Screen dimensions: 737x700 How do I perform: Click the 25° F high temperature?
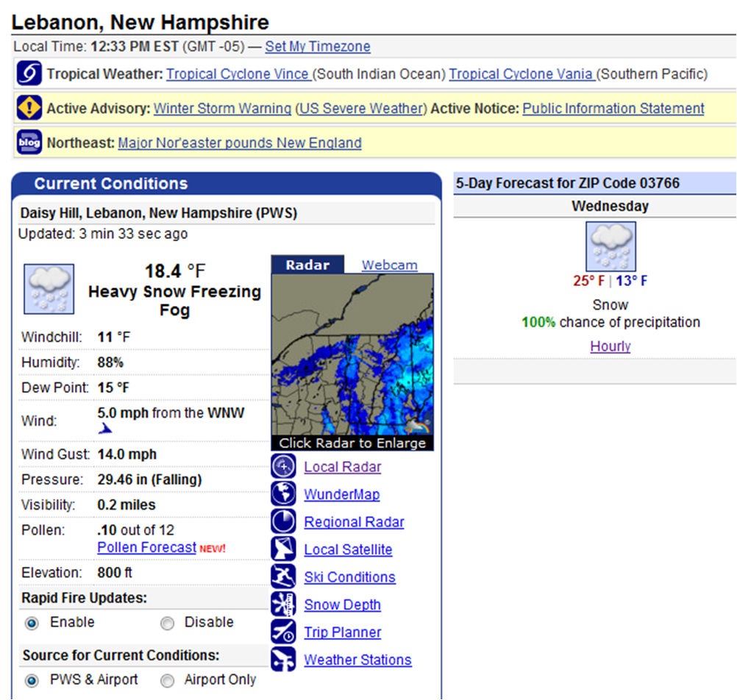coord(588,281)
